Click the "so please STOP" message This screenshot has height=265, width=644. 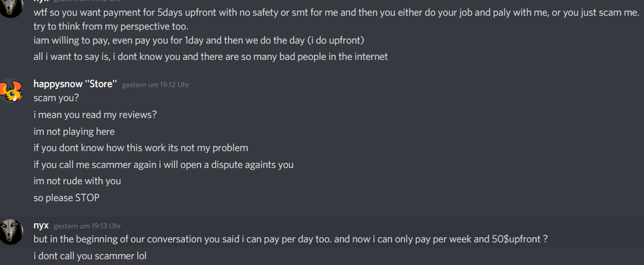66,198
